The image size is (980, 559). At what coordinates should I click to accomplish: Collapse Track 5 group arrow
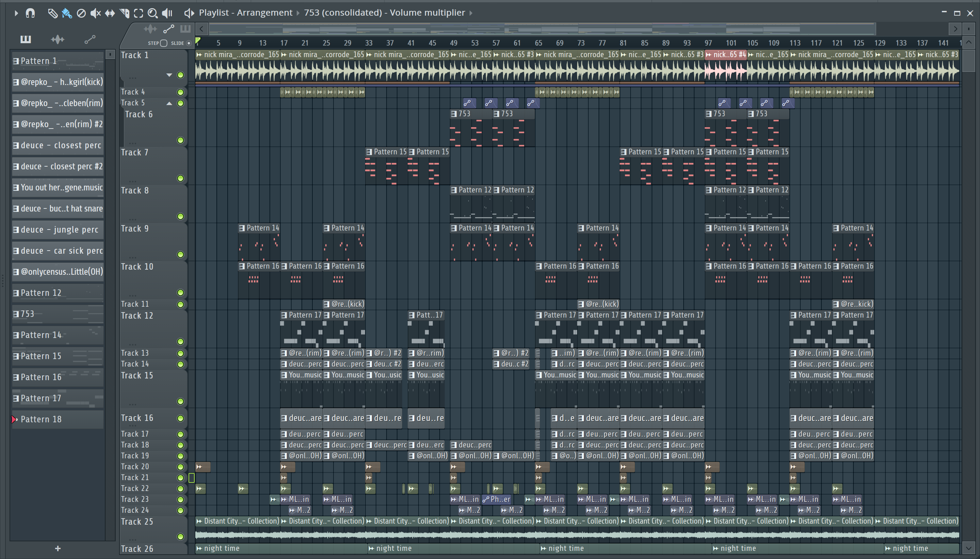(169, 103)
